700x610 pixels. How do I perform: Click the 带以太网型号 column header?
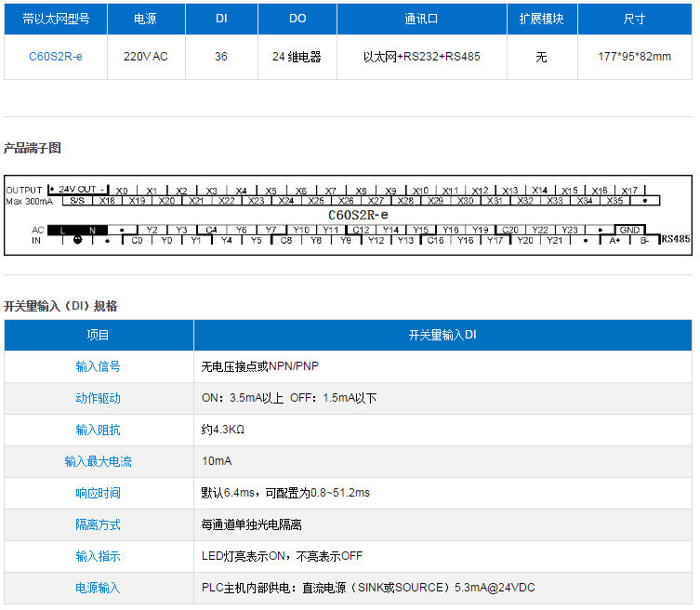click(x=56, y=19)
